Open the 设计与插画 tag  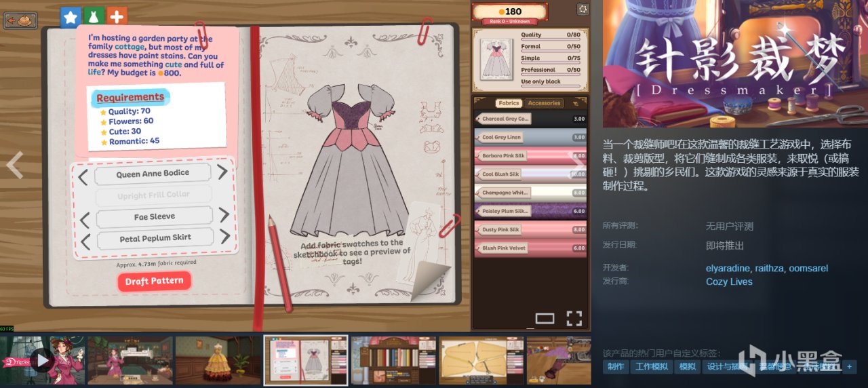[x=726, y=366]
